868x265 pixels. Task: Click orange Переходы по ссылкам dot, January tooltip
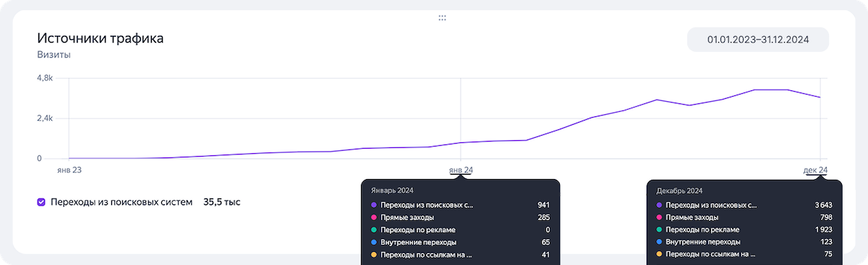coord(373,254)
